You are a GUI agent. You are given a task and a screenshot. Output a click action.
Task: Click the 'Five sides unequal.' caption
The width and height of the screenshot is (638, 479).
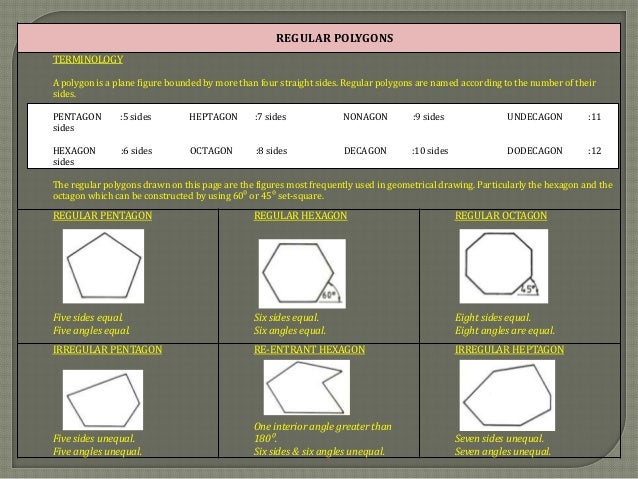click(94, 438)
